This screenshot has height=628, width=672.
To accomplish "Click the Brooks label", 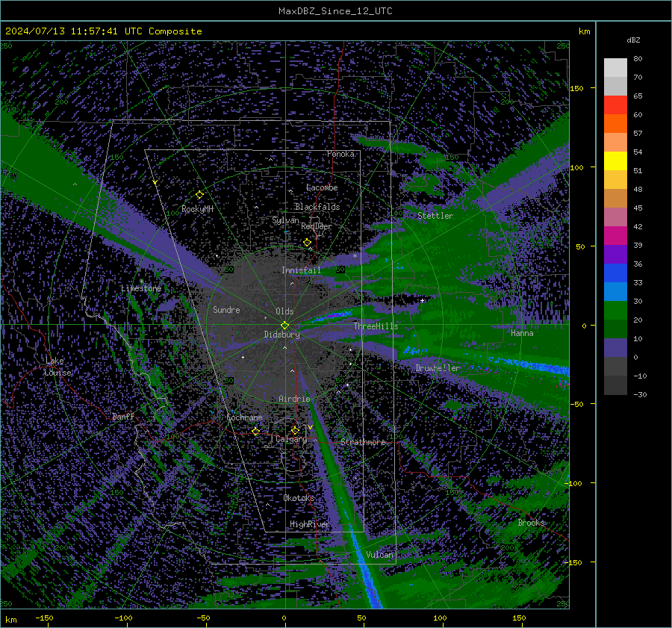I will (x=531, y=523).
